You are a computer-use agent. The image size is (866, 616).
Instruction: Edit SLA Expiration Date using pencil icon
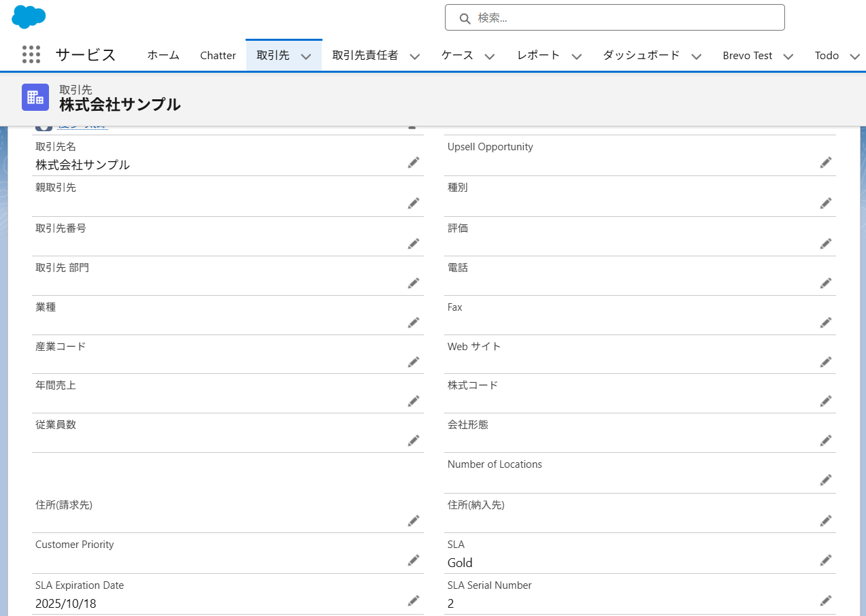pos(414,600)
